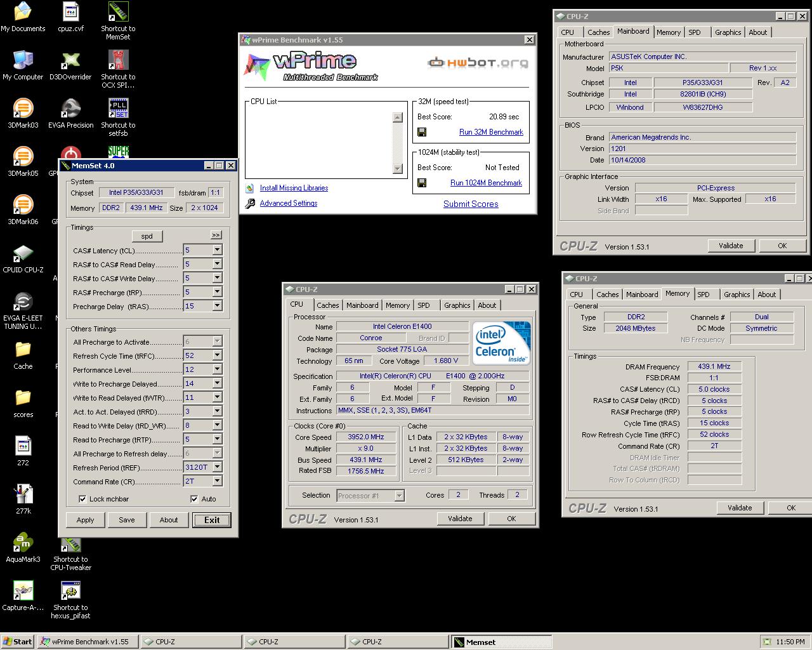
Task: Click Validate in the CPU-Z Mainboard window
Action: point(731,246)
